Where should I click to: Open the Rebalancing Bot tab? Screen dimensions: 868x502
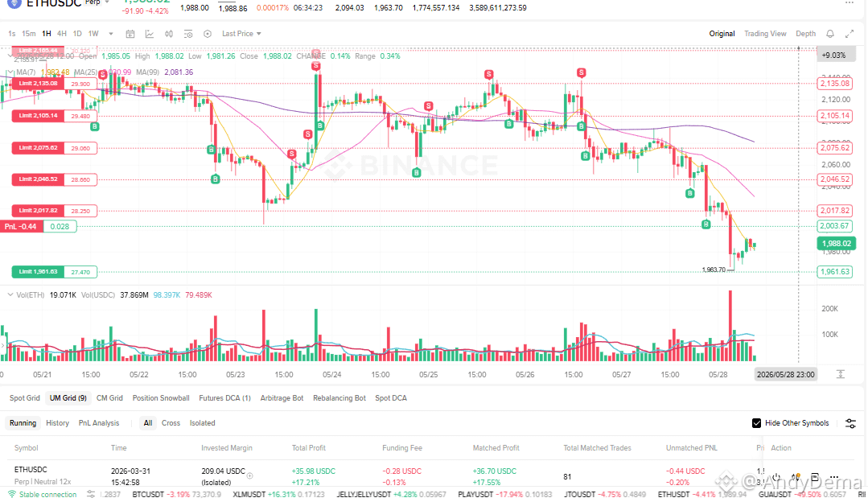coord(339,398)
